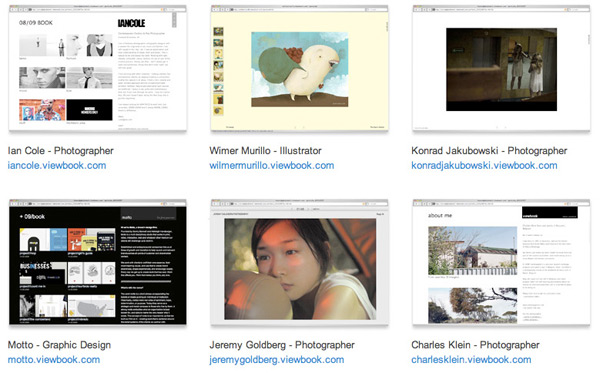The height and width of the screenshot is (373, 600).
Task: Open the motto.viewbook.com link
Action: point(54,360)
